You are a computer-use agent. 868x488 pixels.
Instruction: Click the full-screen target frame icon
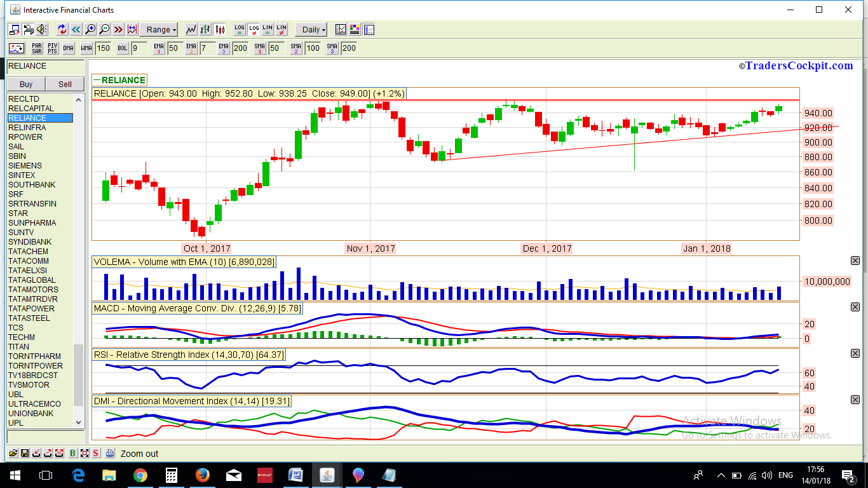pos(85,453)
